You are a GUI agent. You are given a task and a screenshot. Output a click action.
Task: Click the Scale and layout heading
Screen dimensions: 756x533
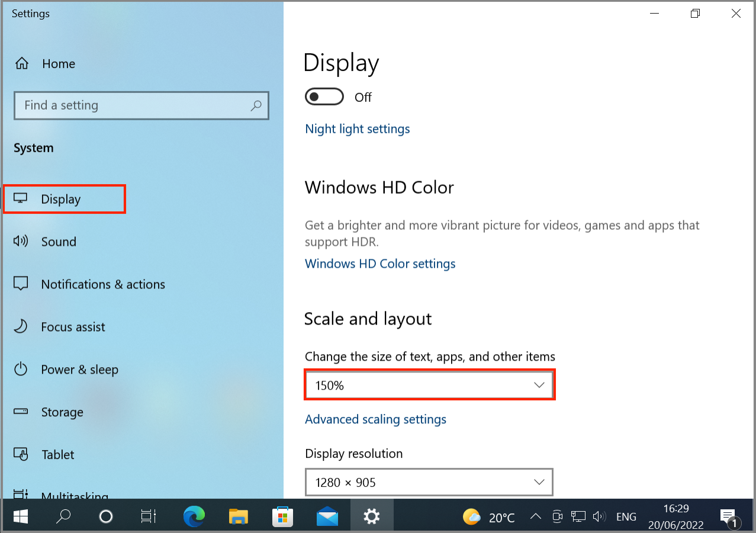[368, 319]
